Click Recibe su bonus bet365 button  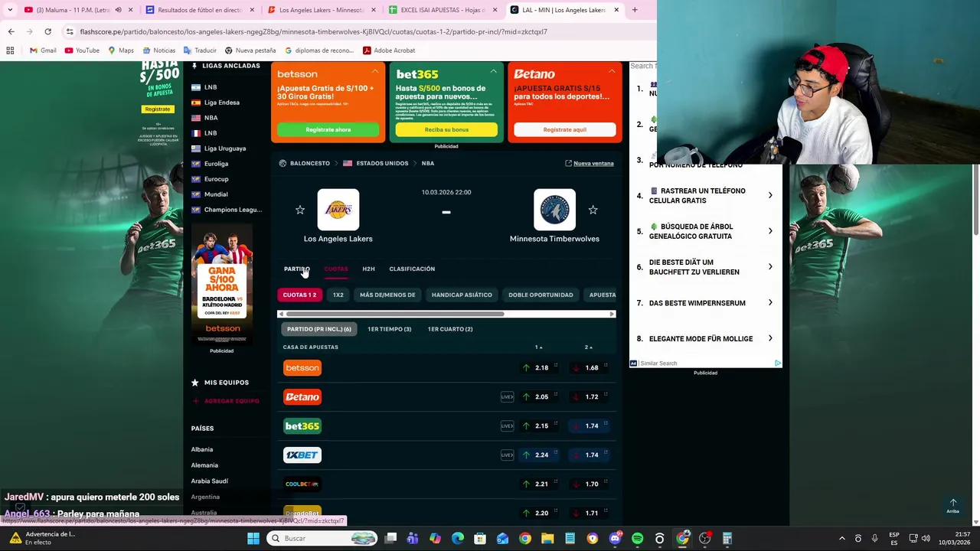click(446, 129)
